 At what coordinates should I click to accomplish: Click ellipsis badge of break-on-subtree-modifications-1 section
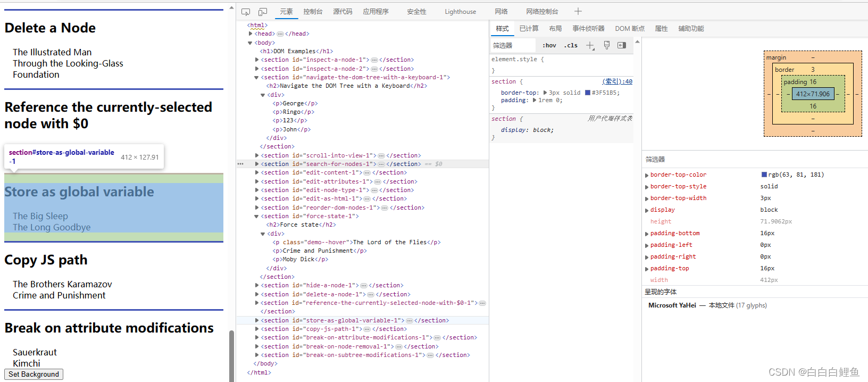pyautogui.click(x=430, y=355)
